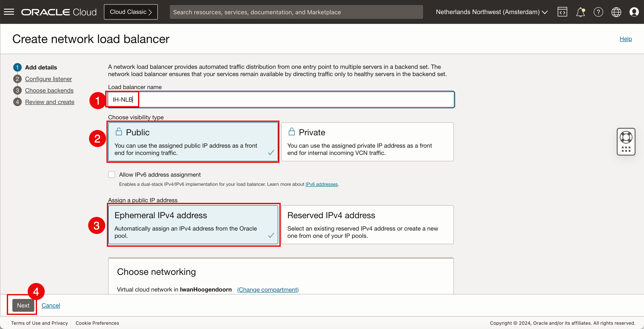Image resolution: width=644 pixels, height=329 pixels.
Task: Go to Configure listener step
Action: [x=49, y=79]
